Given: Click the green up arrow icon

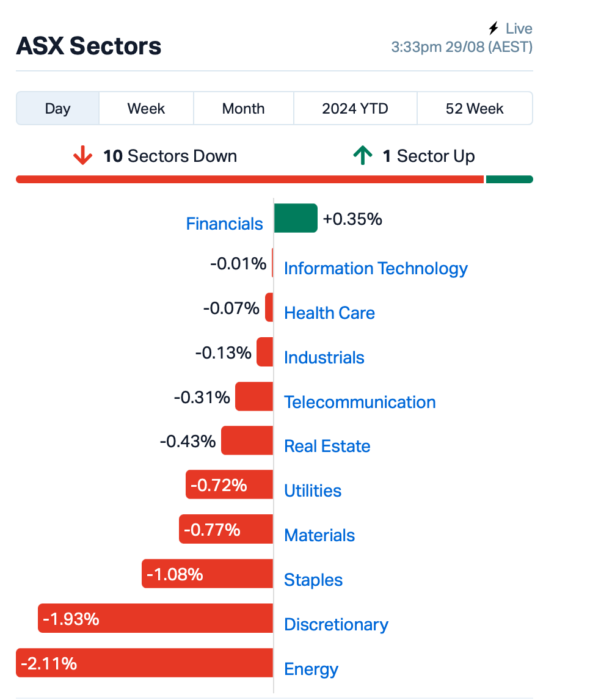Looking at the screenshot, I should [363, 155].
